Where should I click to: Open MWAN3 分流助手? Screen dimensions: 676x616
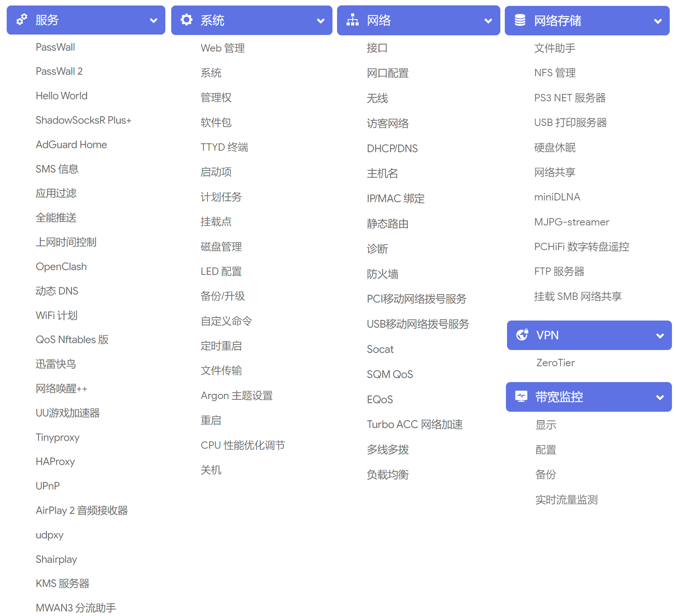(x=75, y=608)
